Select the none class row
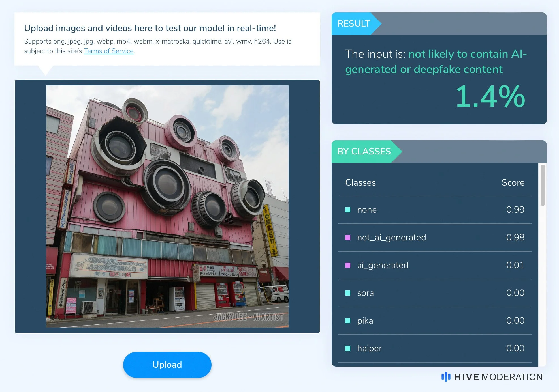Image resolution: width=559 pixels, height=392 pixels. (x=435, y=210)
